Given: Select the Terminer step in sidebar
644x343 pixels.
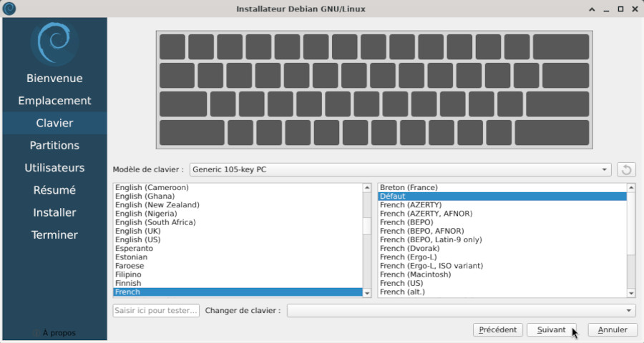Looking at the screenshot, I should click(54, 234).
